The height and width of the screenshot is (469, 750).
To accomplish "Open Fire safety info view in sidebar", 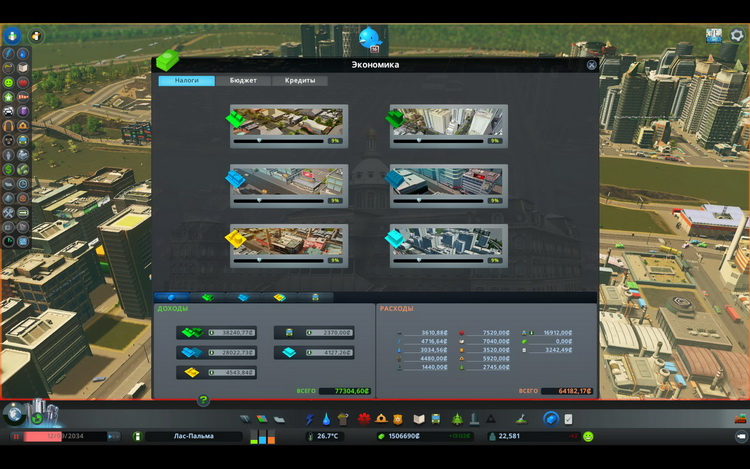I will pyautogui.click(x=23, y=126).
